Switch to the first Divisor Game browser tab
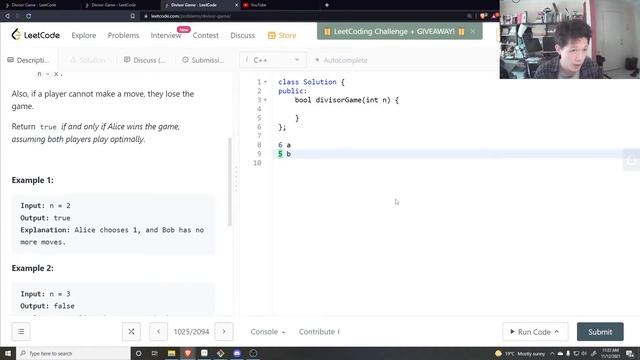 pos(34,5)
